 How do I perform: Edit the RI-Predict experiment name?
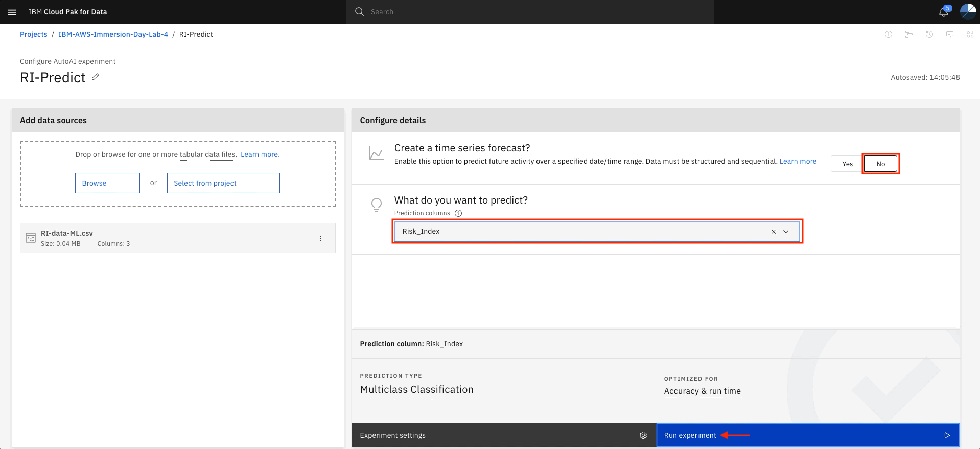(x=96, y=77)
